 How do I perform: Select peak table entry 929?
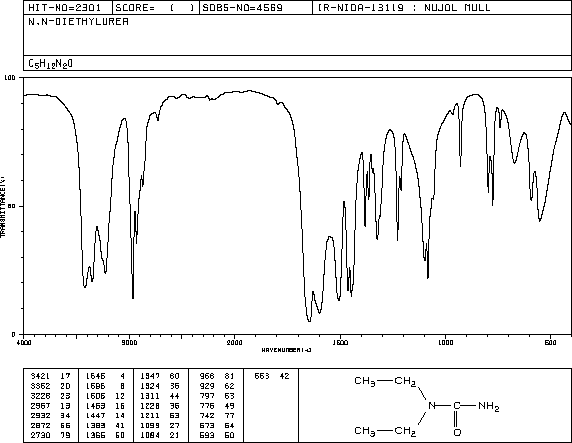[207, 386]
